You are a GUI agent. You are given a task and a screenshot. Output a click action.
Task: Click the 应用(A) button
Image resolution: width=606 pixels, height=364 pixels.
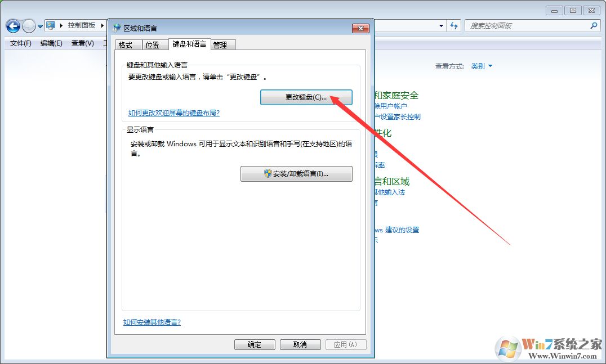click(346, 344)
